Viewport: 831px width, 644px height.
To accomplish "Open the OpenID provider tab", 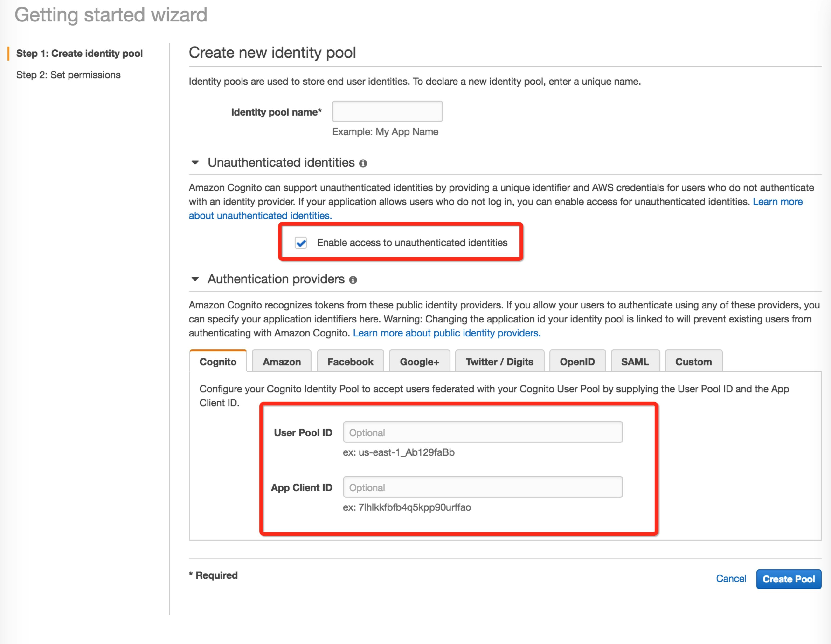I will (x=577, y=361).
